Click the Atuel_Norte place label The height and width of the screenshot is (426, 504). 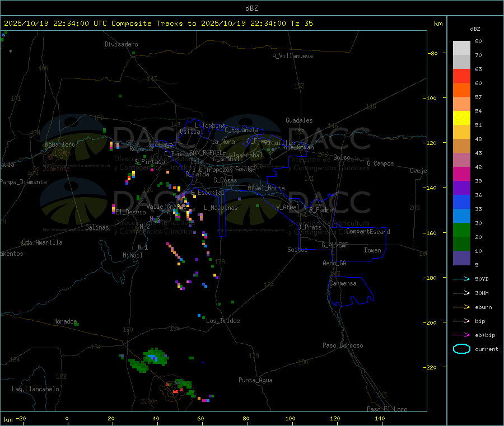pyautogui.click(x=266, y=188)
